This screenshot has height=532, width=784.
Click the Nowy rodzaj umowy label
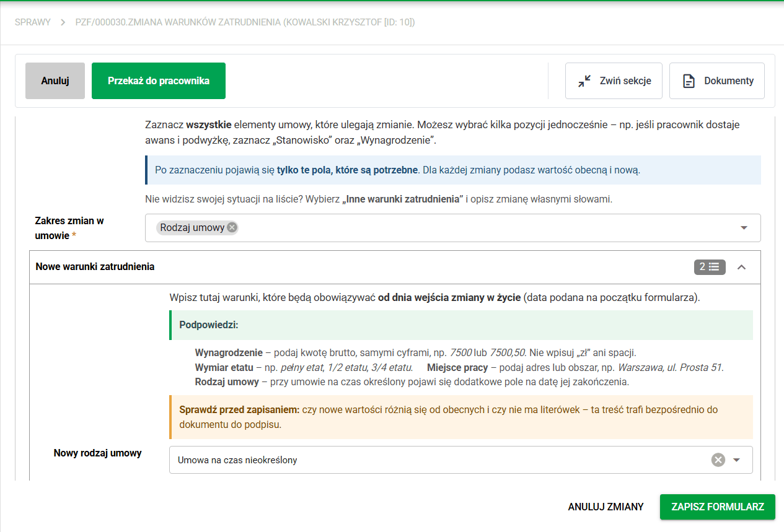pyautogui.click(x=98, y=453)
